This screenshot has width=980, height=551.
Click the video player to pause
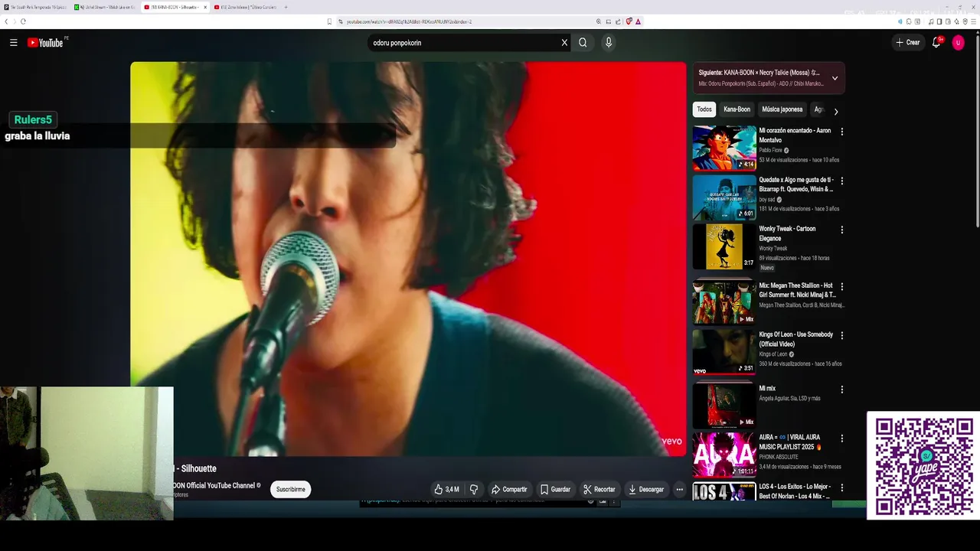tap(408, 259)
